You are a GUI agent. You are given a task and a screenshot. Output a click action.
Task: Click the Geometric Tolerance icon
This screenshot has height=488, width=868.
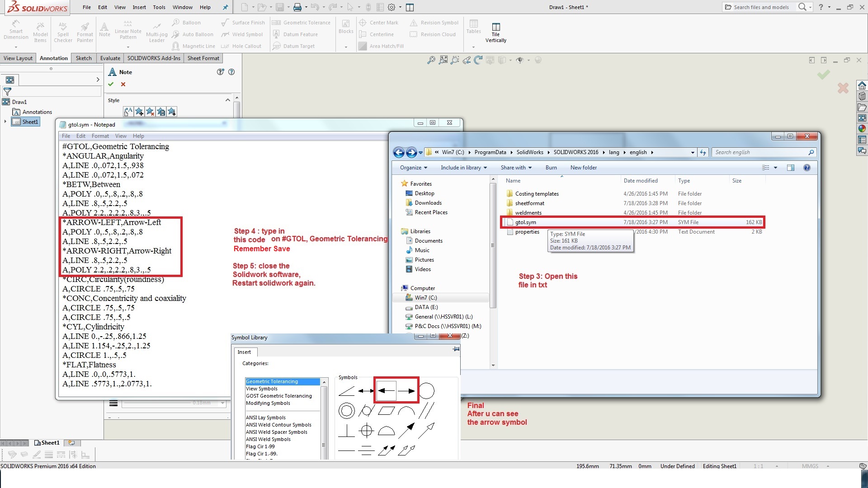pyautogui.click(x=276, y=22)
